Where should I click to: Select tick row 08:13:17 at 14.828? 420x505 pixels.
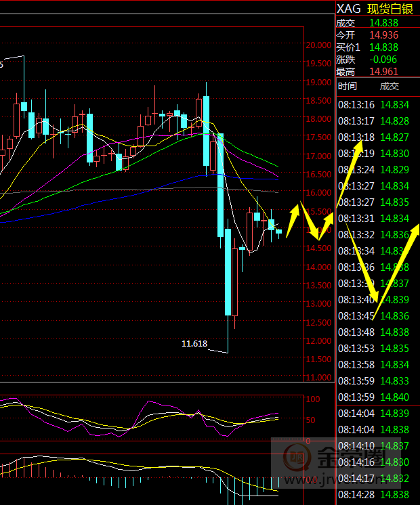point(373,121)
